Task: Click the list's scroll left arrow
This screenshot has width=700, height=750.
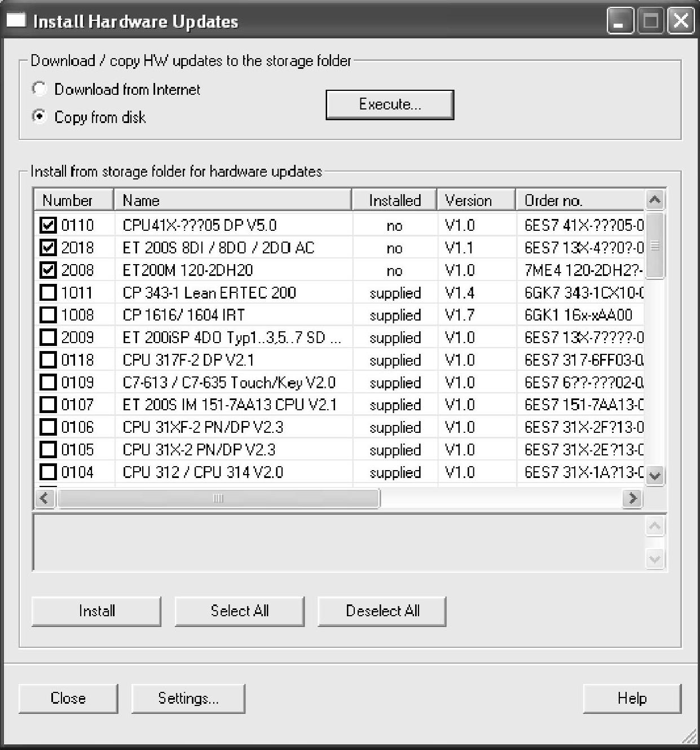Action: [45, 498]
